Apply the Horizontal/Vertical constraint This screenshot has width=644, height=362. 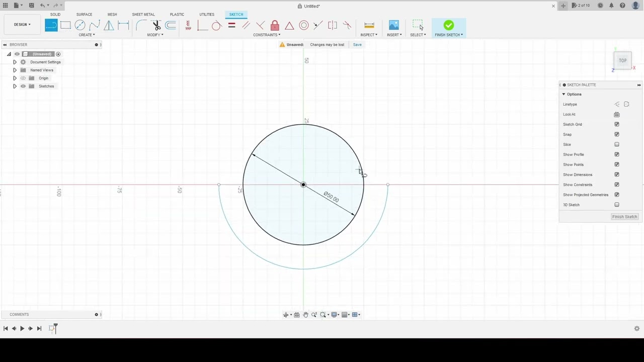coord(188,25)
